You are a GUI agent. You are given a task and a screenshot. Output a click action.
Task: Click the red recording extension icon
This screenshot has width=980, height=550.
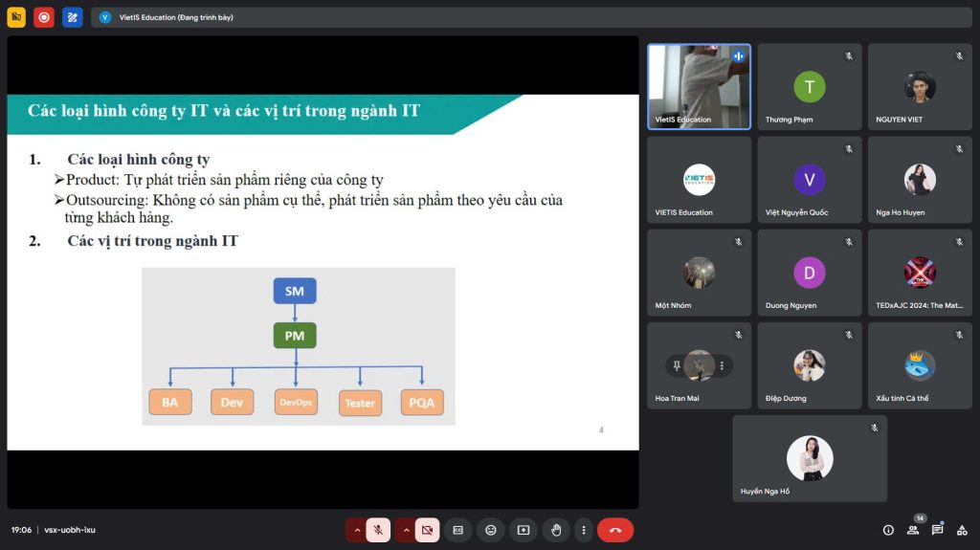tap(44, 17)
